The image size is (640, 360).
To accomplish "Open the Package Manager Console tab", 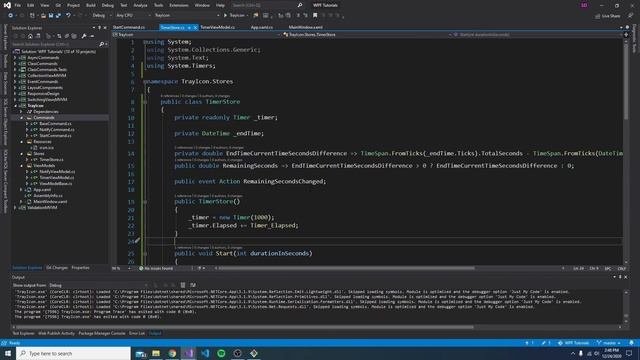I will (102, 333).
